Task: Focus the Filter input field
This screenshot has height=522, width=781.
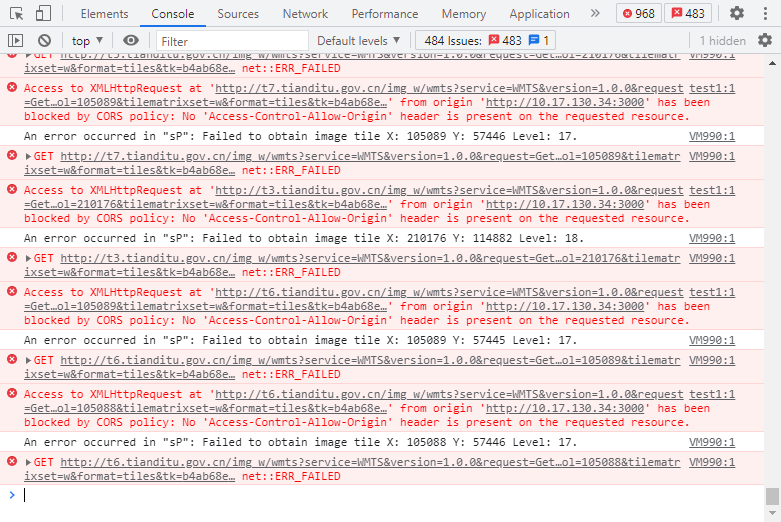Action: (x=232, y=41)
